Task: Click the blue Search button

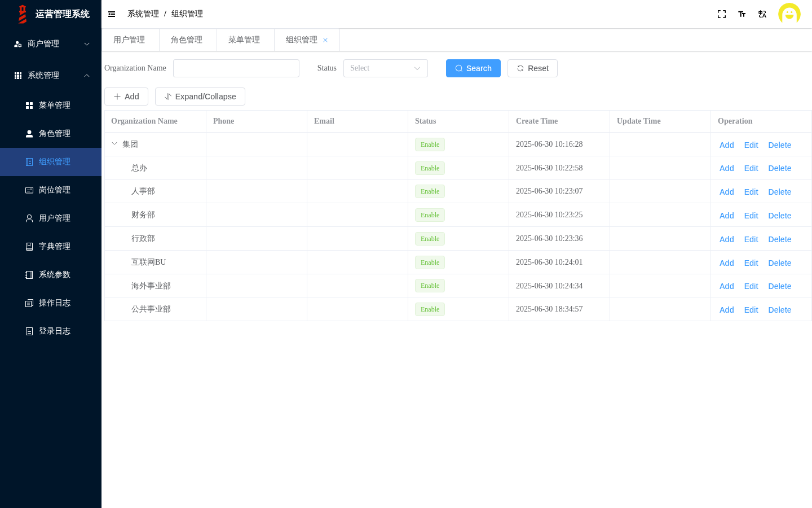Action: pos(473,68)
